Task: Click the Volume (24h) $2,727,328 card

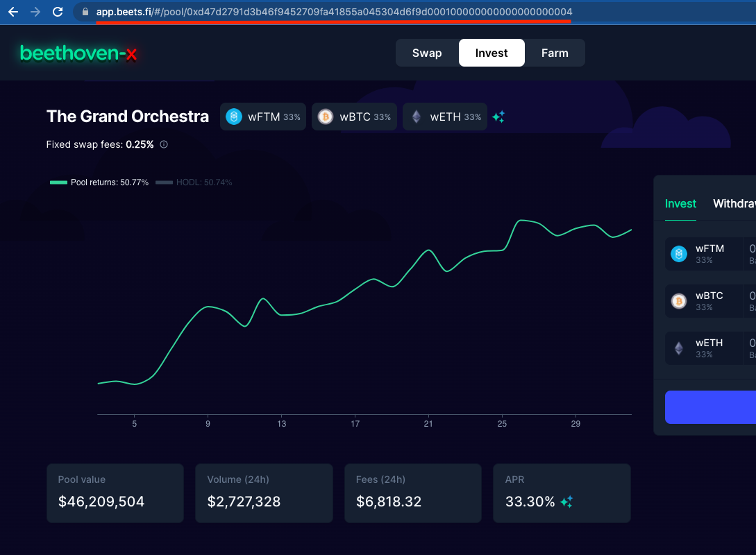Action: click(x=264, y=493)
